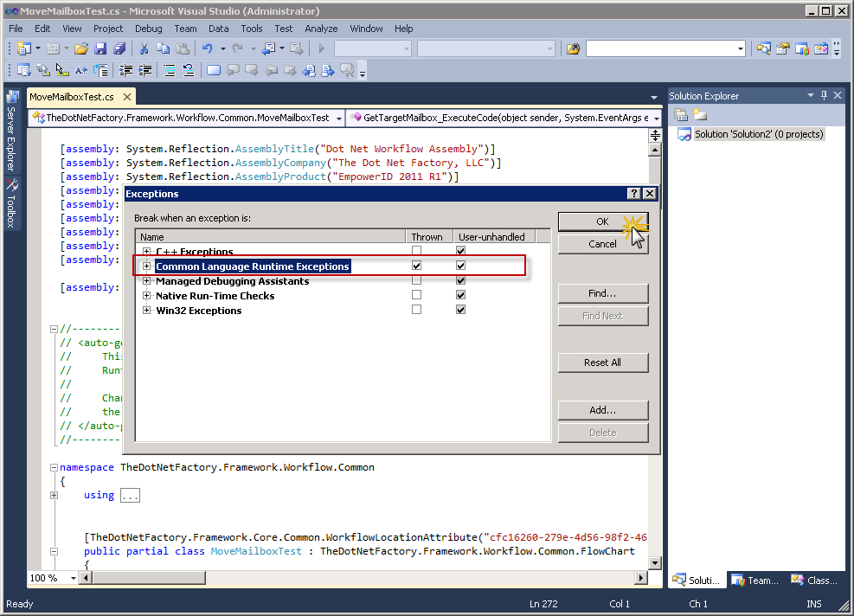Undo the last action via toolbar arrow
854x616 pixels.
pos(207,49)
